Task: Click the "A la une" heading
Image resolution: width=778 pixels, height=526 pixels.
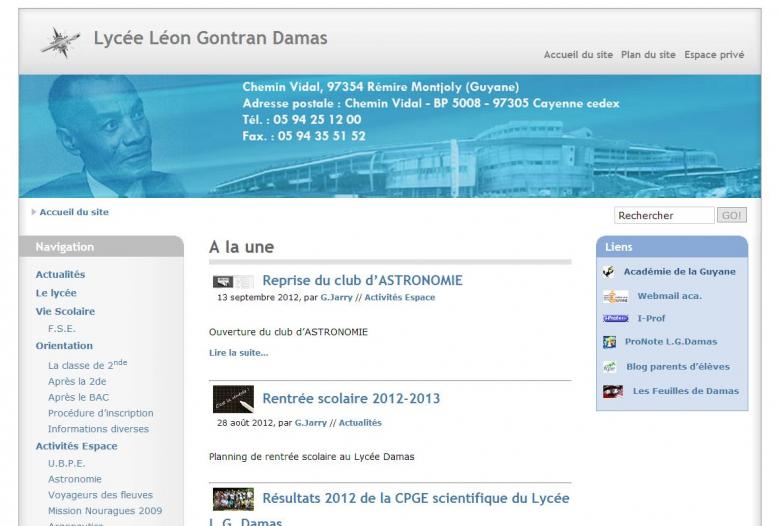Action: point(242,247)
